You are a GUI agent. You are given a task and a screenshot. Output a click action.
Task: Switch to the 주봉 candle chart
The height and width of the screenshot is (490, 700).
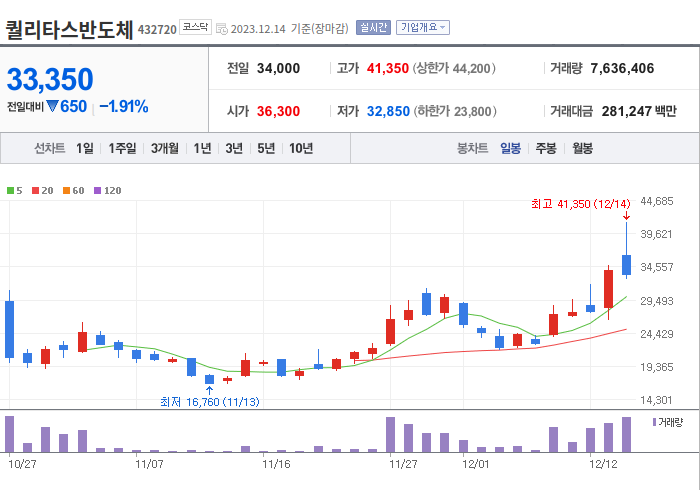(x=546, y=148)
